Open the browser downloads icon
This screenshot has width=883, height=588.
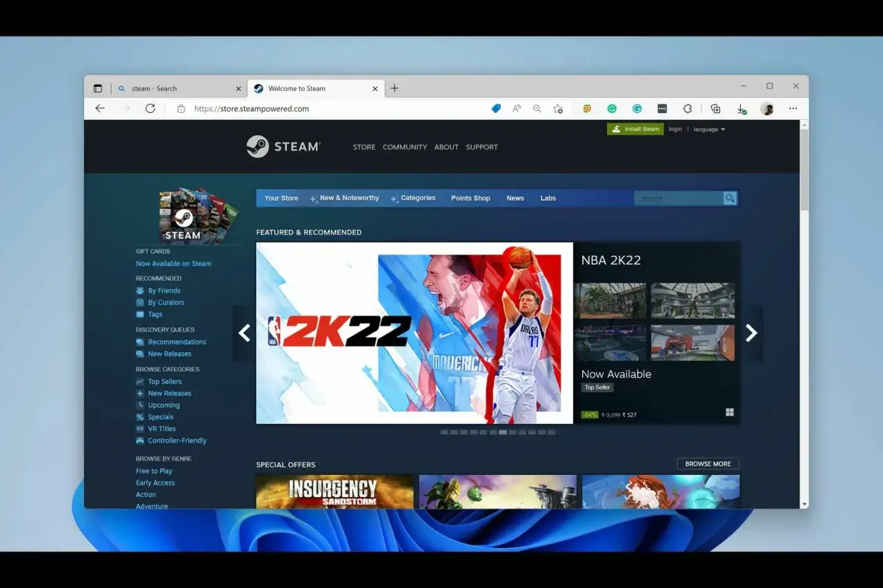(x=741, y=108)
